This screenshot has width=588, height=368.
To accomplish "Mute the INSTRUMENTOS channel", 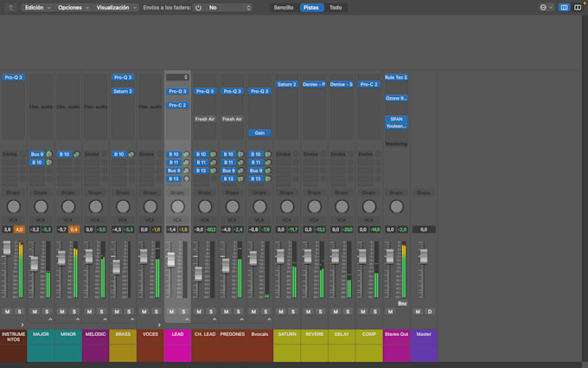I will [x=8, y=312].
